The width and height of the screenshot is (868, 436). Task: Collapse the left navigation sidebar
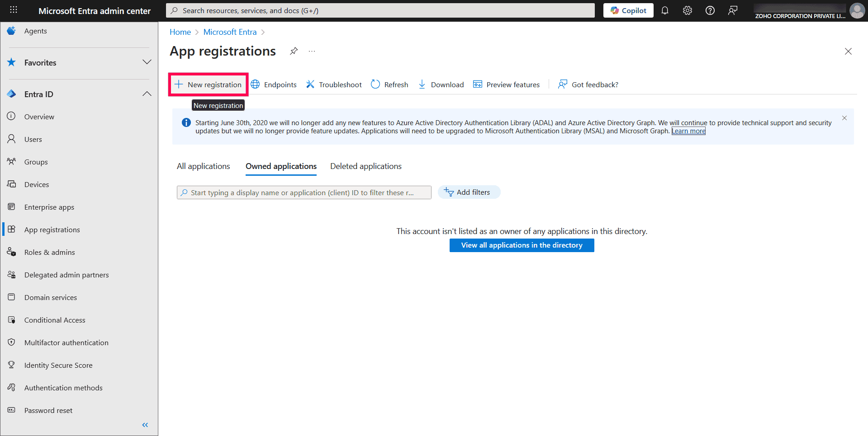coord(145,425)
